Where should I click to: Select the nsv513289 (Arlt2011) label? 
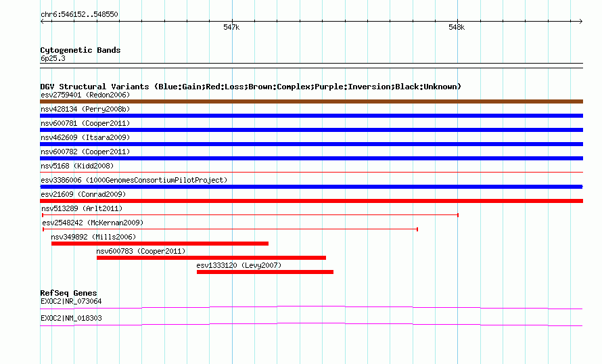82,208
